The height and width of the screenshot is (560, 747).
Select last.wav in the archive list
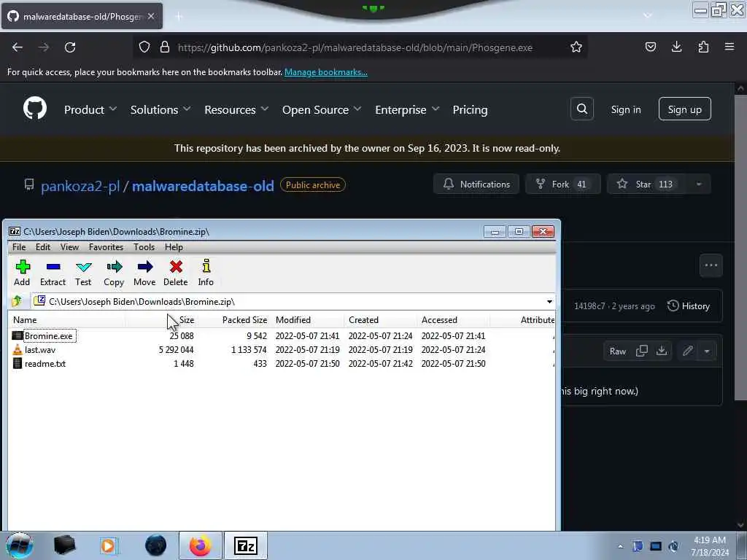click(x=39, y=349)
